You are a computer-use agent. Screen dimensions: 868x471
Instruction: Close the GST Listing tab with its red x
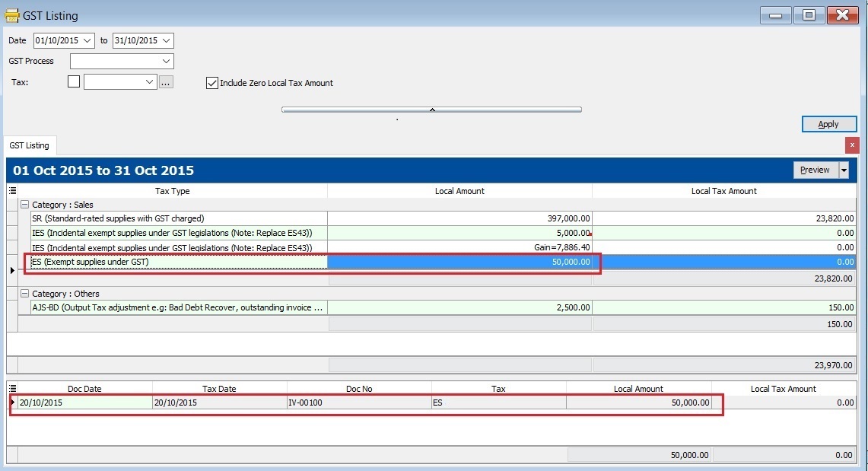pyautogui.click(x=851, y=145)
